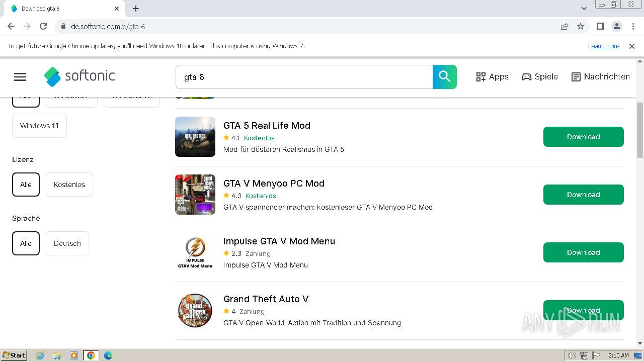Go back in the browser

point(11,26)
